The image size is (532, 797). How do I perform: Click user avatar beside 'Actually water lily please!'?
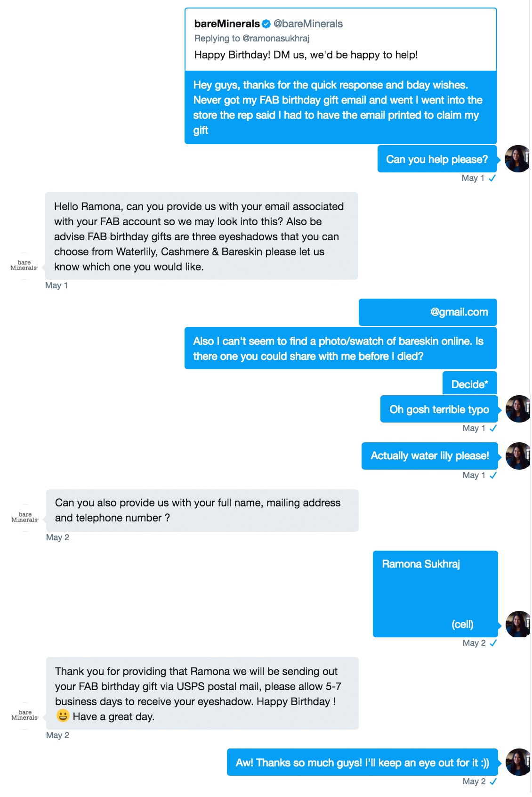[x=518, y=456]
